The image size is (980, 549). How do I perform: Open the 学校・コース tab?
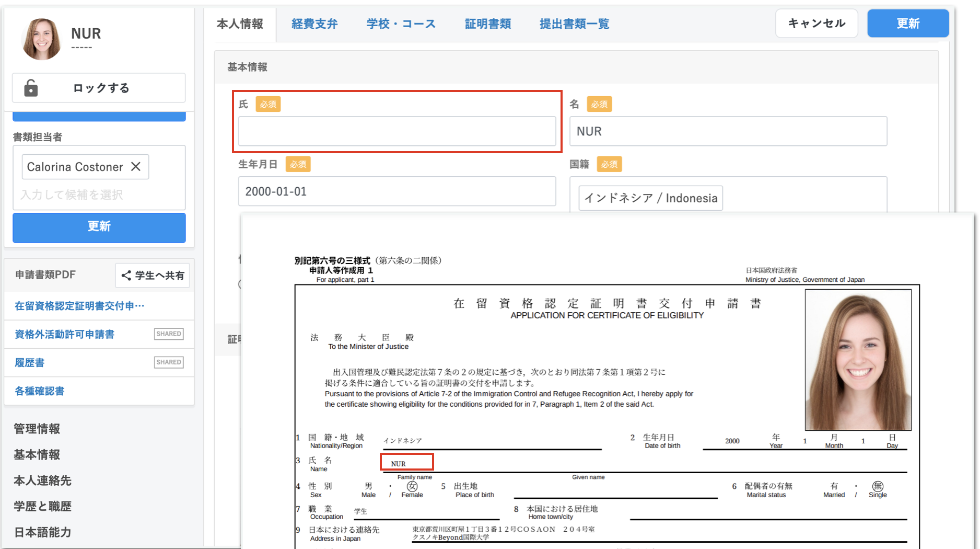(x=401, y=24)
